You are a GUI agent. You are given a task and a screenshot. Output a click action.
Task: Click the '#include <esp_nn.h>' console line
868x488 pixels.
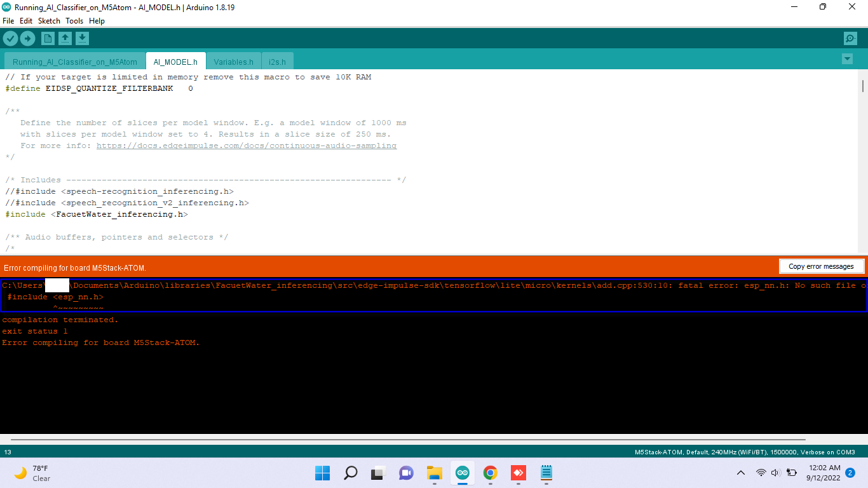click(55, 297)
